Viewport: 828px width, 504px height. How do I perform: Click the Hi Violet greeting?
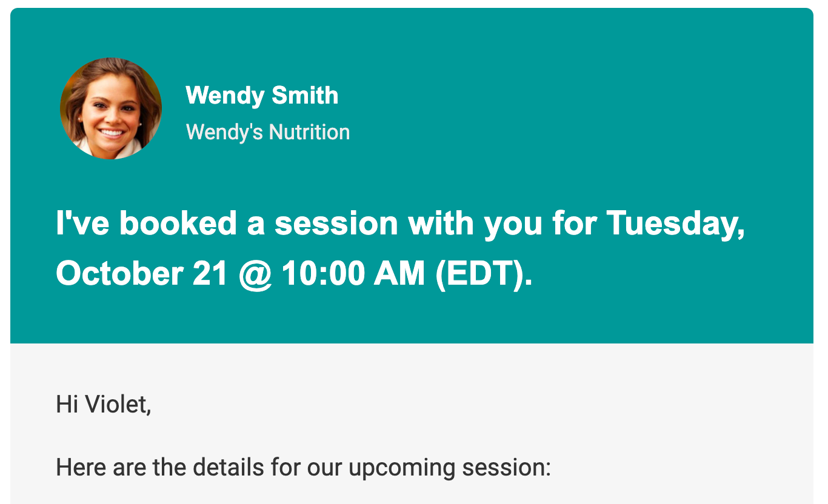tap(103, 404)
